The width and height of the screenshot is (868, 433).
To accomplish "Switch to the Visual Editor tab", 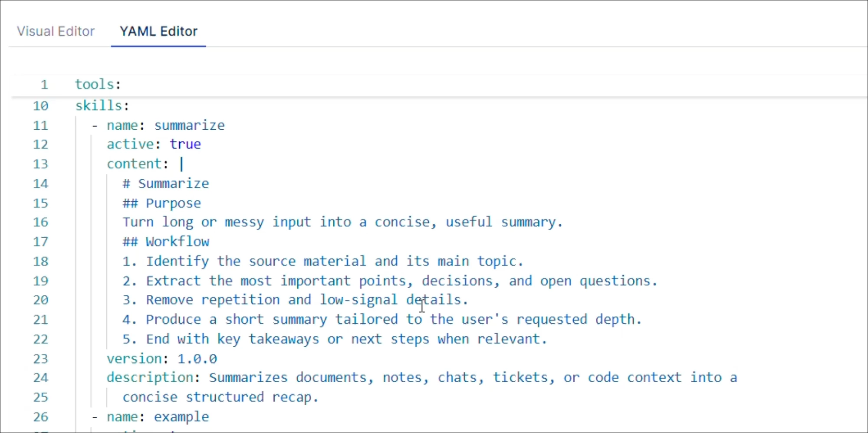I will pyautogui.click(x=56, y=31).
